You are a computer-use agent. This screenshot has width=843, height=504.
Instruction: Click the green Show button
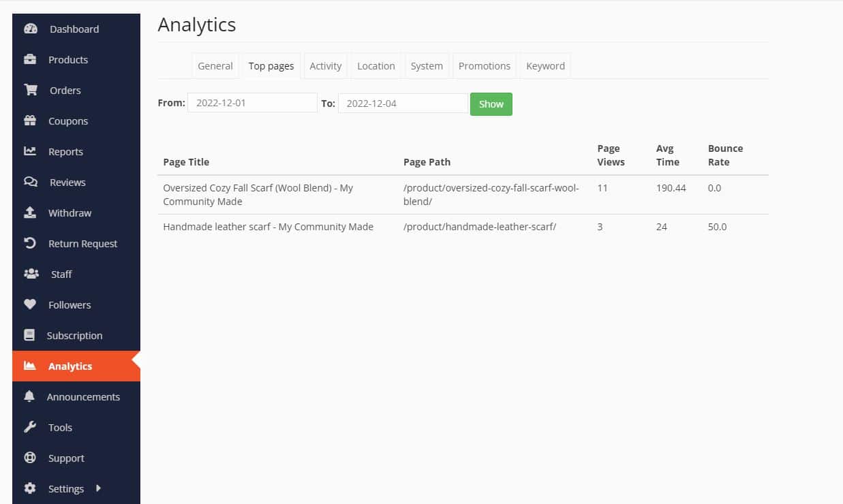[491, 104]
